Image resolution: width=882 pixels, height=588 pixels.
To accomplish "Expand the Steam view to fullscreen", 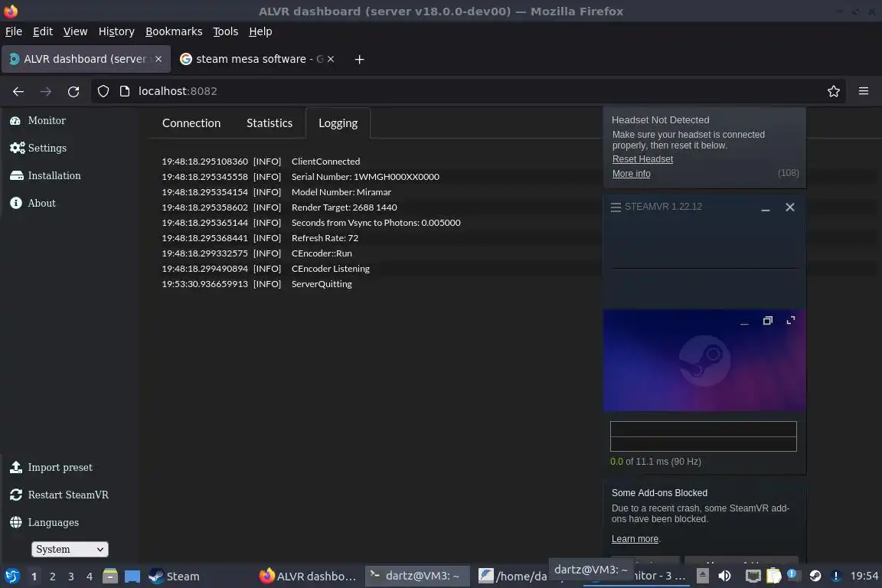I will click(x=790, y=321).
